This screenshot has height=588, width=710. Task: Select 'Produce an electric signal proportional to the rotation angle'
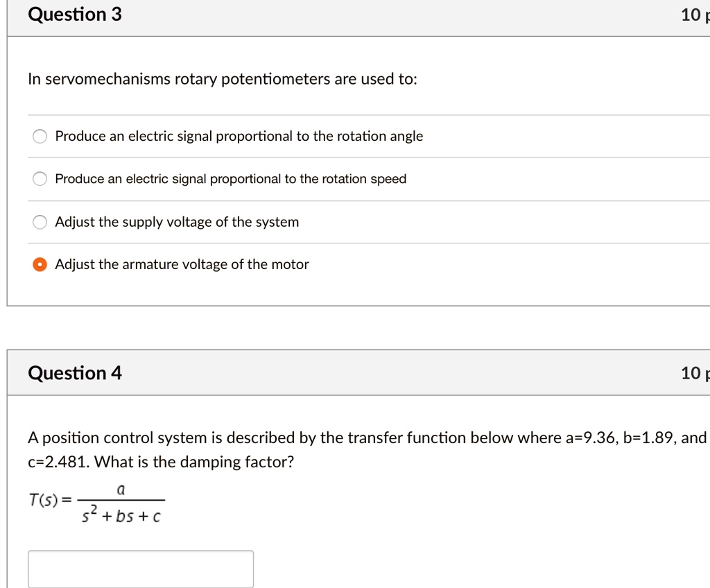[x=40, y=136]
